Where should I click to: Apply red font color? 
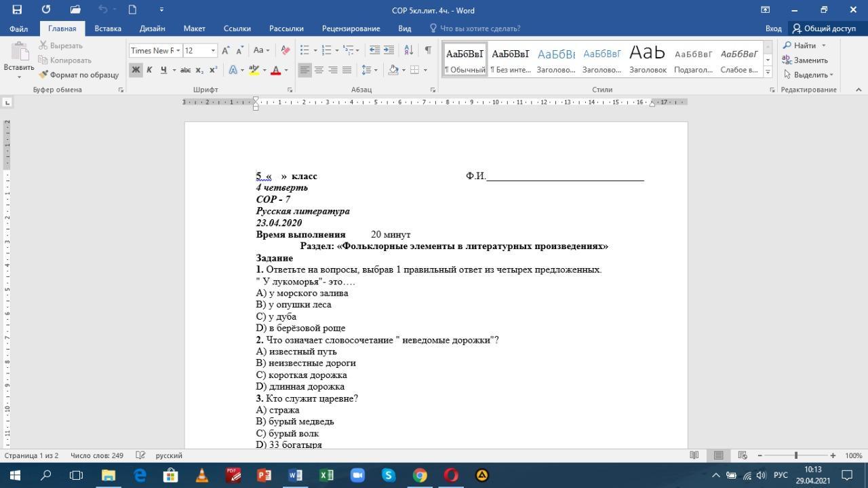(x=275, y=70)
